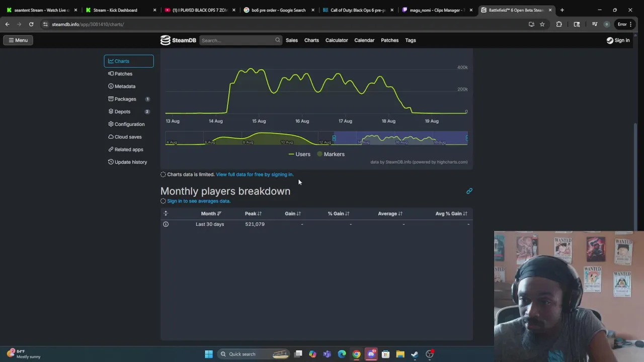Go back in the browser
The height and width of the screenshot is (362, 644).
coord(8,24)
